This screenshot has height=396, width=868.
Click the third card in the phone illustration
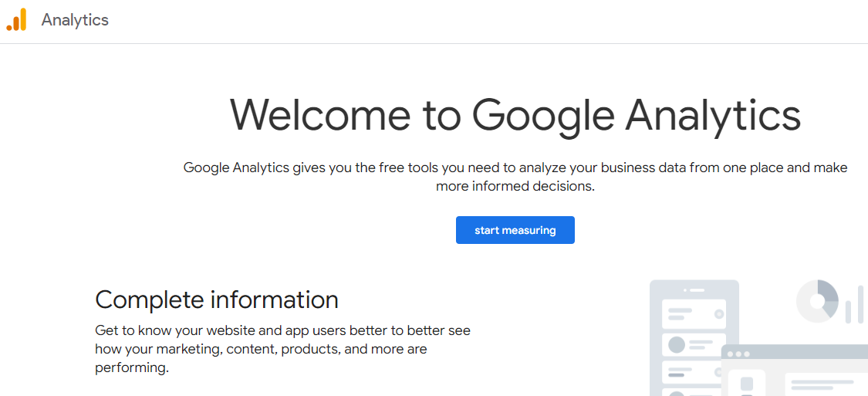tap(691, 372)
